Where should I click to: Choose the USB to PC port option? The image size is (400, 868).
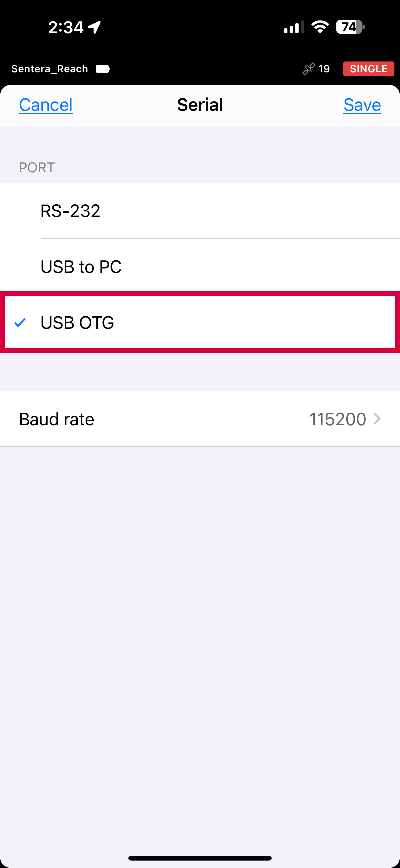[x=81, y=267]
